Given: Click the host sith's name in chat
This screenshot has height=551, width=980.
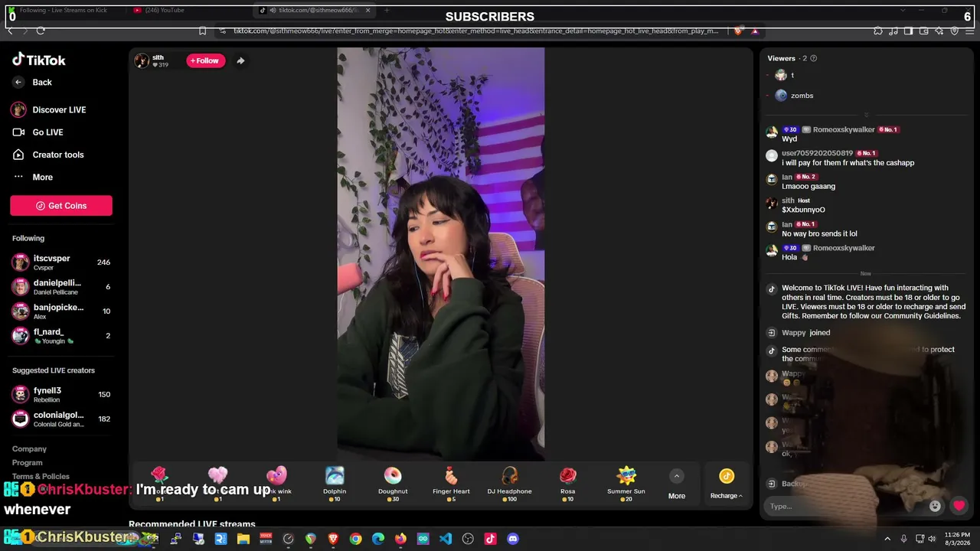Looking at the screenshot, I should (788, 201).
